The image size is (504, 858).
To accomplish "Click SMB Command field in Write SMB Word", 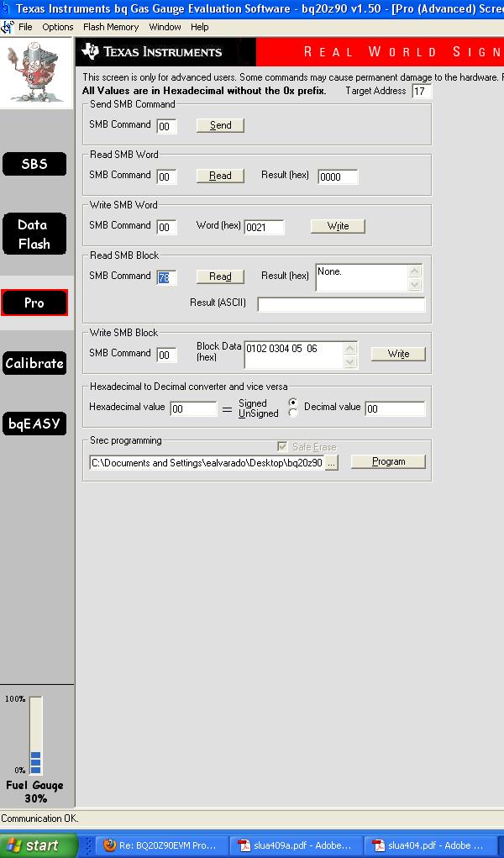I will (x=167, y=227).
